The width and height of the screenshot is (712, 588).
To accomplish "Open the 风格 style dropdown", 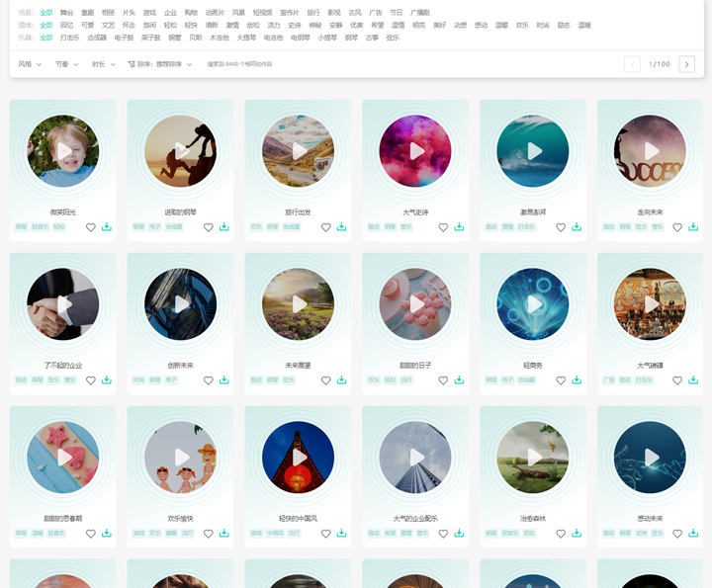I will pyautogui.click(x=30, y=64).
